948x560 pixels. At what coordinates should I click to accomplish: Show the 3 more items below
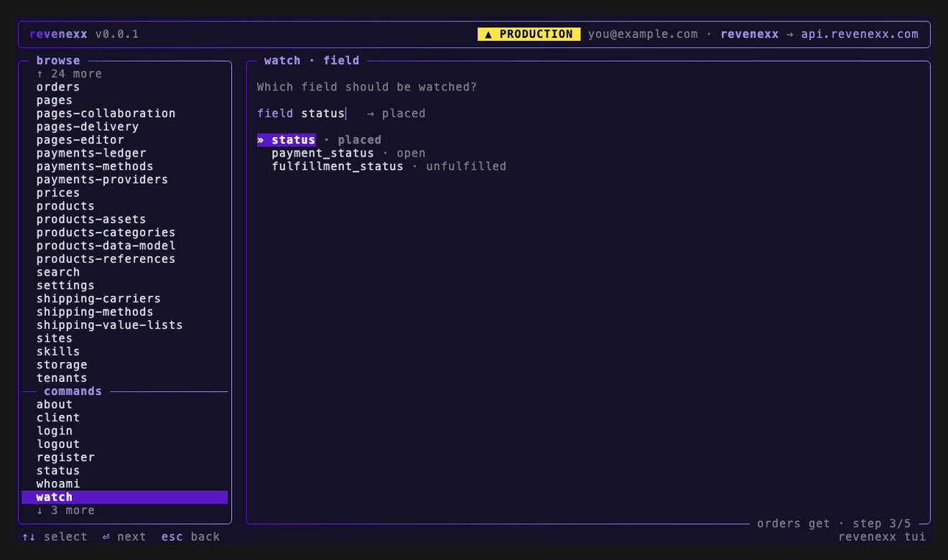(65, 510)
